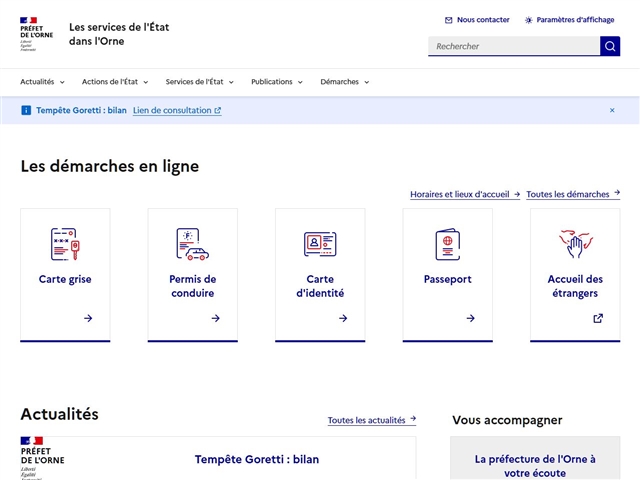
Task: Click the Permis de conduire car icon
Action: click(192, 244)
